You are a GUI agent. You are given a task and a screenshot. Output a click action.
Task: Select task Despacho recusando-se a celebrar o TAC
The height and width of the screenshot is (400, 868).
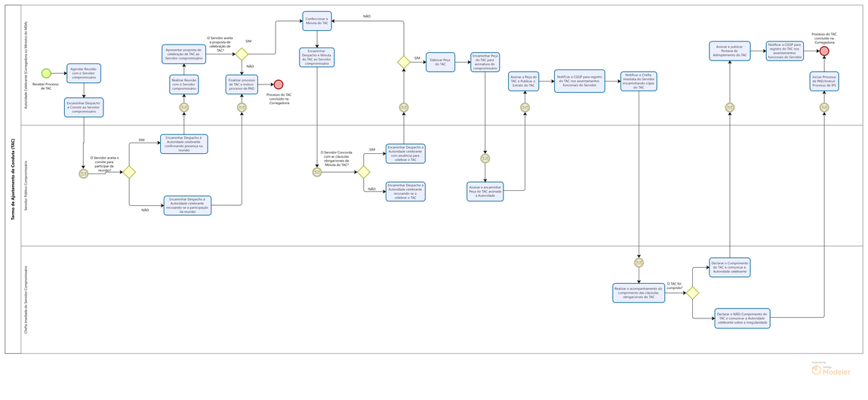coord(405,191)
